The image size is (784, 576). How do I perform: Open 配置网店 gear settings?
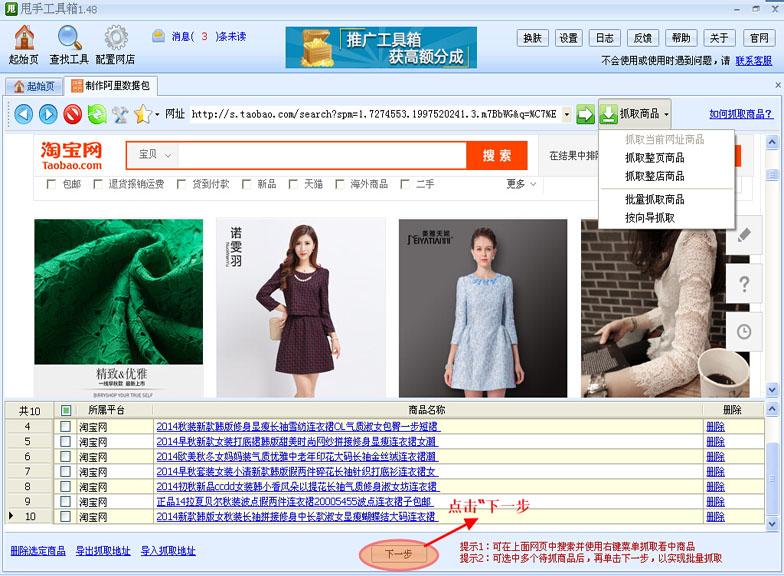click(x=116, y=39)
